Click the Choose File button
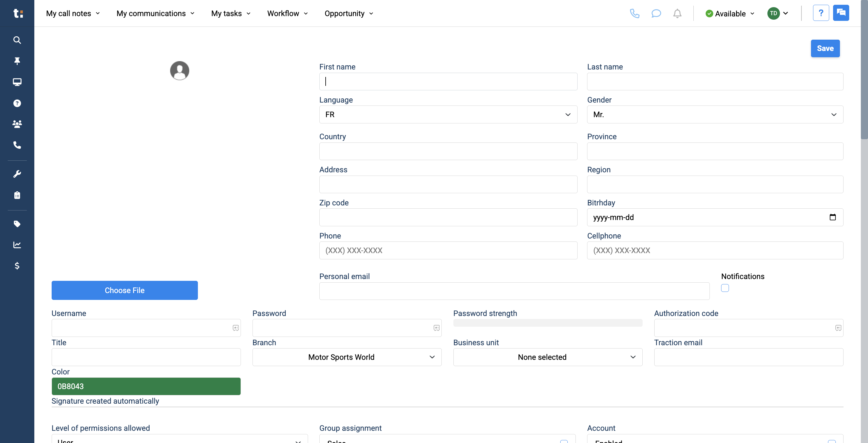 (124, 290)
